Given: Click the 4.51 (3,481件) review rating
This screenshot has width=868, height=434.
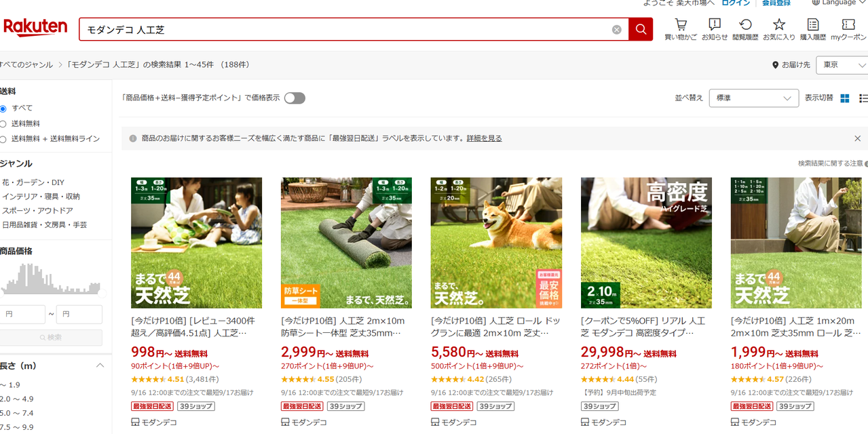Looking at the screenshot, I should 175,380.
